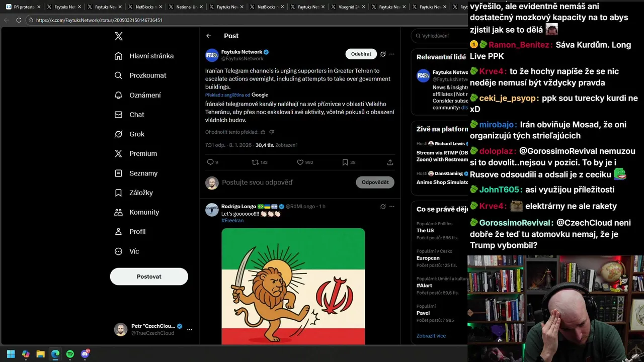The width and height of the screenshot is (644, 362).
Task: Switch to Při protestech first browser tab
Action: coord(23,7)
